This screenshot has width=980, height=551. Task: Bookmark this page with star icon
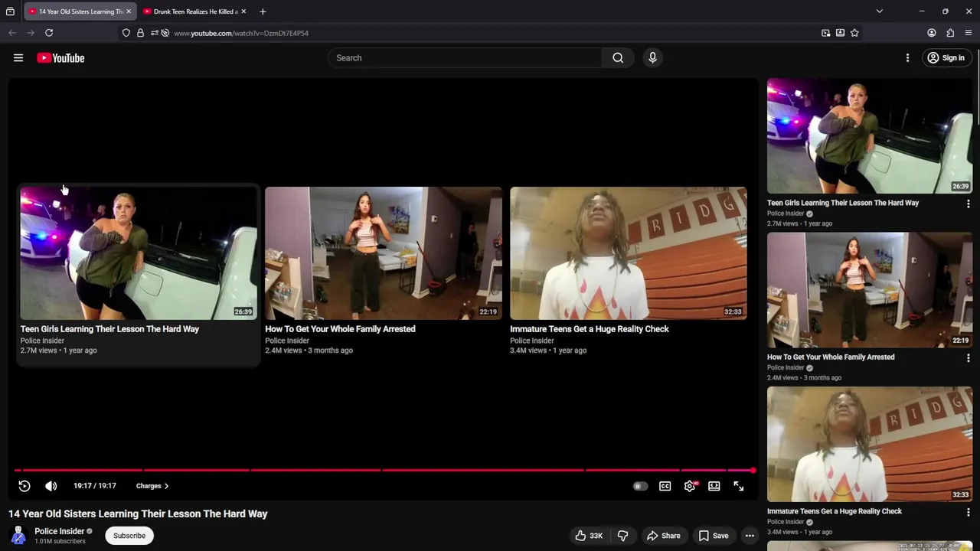click(x=854, y=33)
